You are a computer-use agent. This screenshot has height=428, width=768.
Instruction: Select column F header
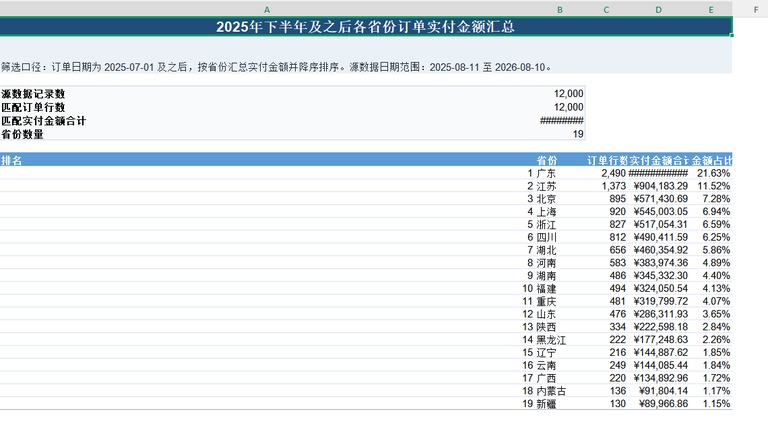click(x=756, y=9)
